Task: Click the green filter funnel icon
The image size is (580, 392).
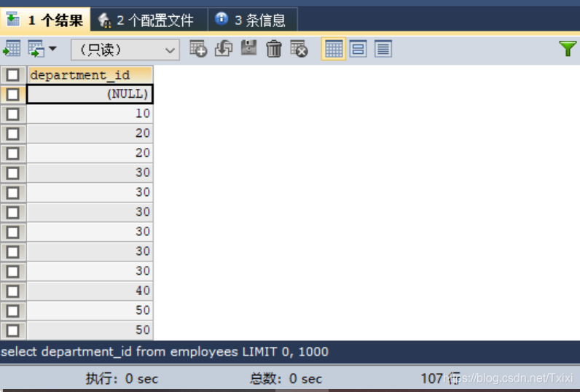Action: [x=568, y=48]
